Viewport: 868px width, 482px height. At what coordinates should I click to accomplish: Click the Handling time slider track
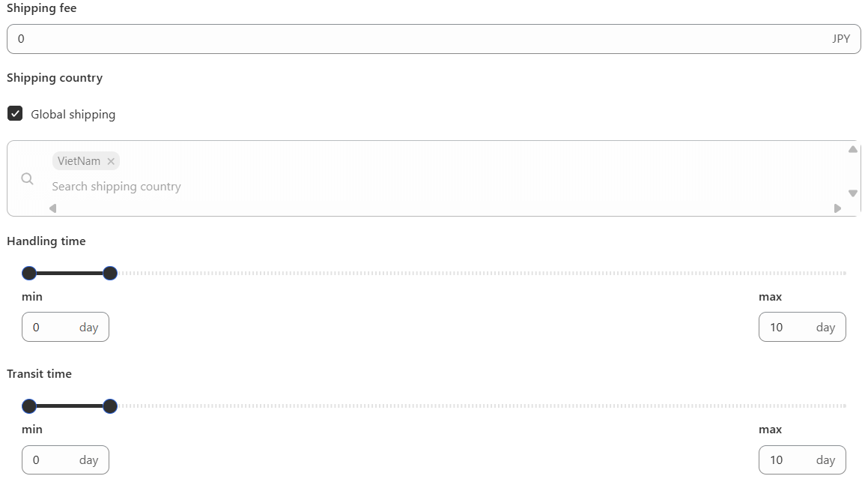point(449,273)
